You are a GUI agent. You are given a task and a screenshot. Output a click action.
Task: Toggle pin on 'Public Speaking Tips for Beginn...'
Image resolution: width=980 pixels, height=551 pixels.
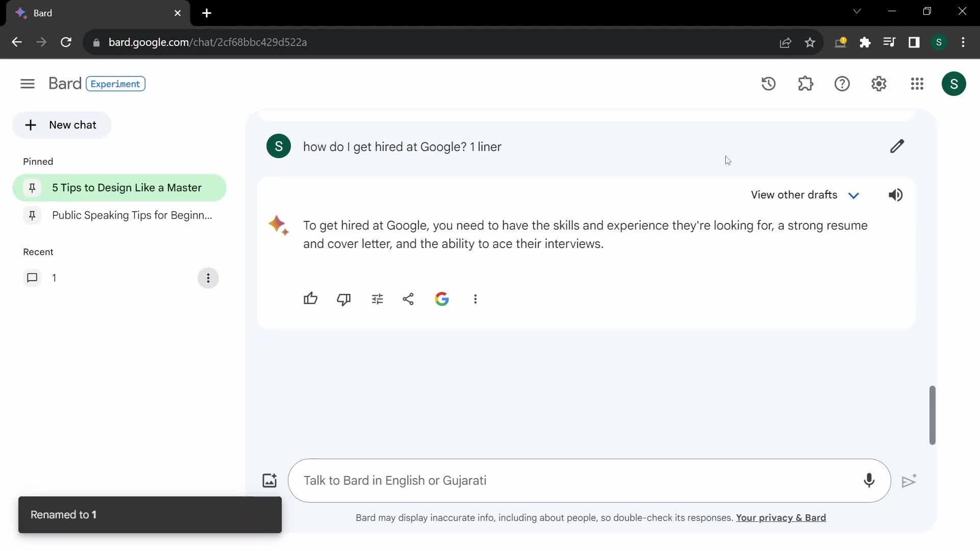[32, 215]
